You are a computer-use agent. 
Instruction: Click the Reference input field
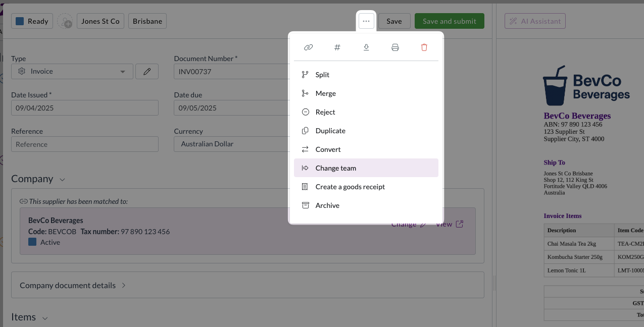coord(85,144)
